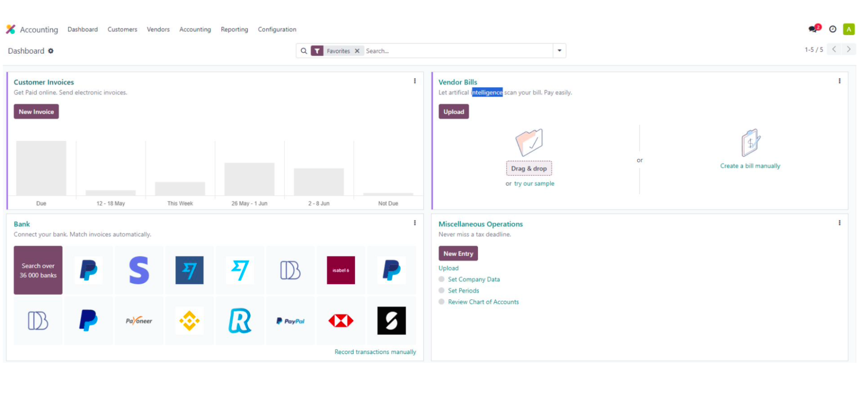Viewport: 868px width, 393px height.
Task: Open the activities clock icon
Action: pos(832,29)
